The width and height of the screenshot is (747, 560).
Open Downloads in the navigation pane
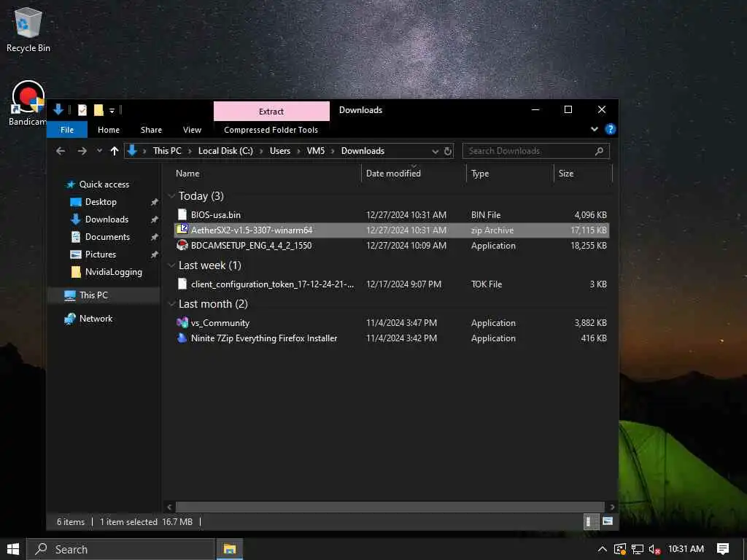[x=107, y=219]
